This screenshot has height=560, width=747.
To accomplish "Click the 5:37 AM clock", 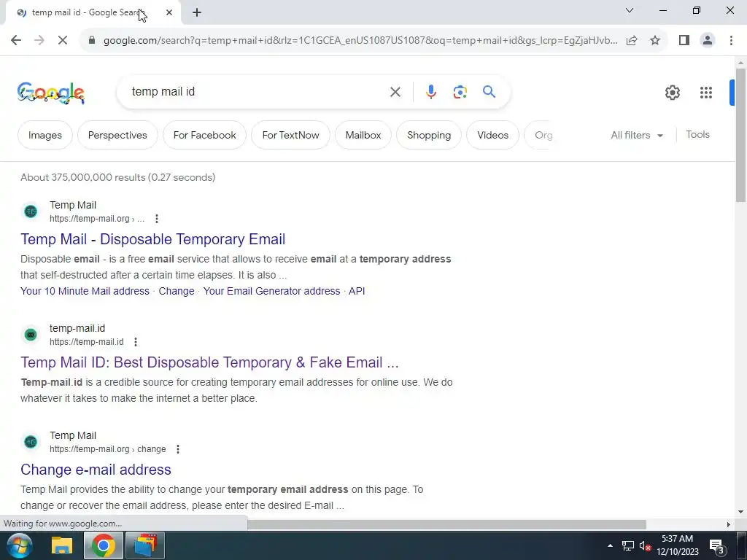I will (x=677, y=539).
